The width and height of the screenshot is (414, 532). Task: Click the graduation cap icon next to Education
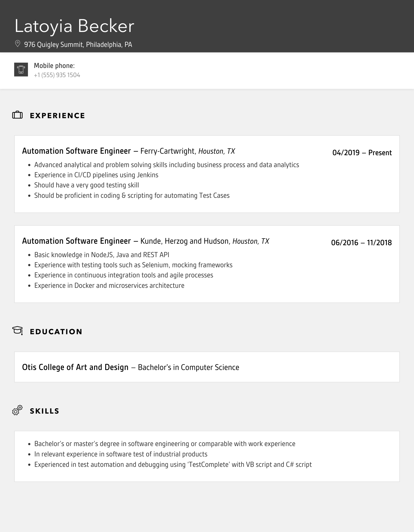click(18, 331)
